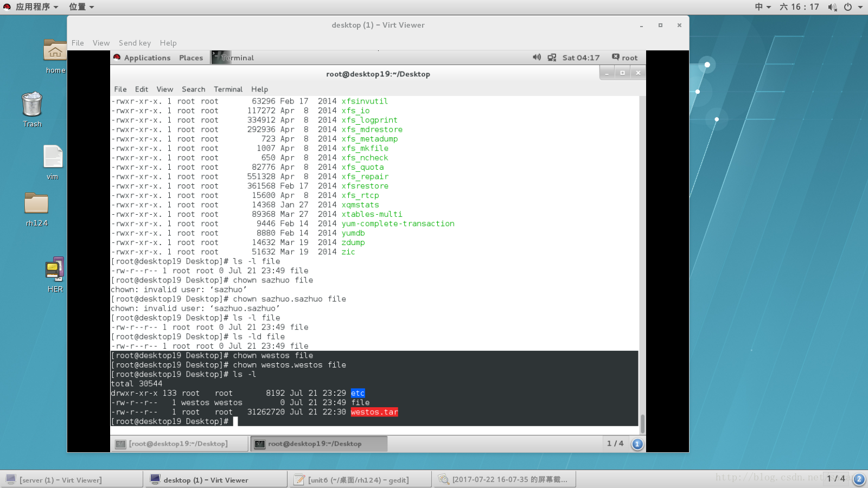
Task: Click the Terminal item in guest top bar
Action: tap(233, 57)
